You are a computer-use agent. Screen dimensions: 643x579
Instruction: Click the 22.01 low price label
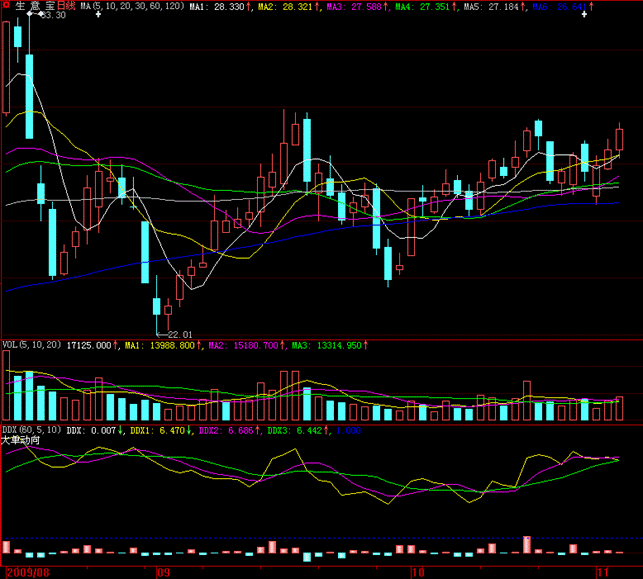(x=179, y=334)
